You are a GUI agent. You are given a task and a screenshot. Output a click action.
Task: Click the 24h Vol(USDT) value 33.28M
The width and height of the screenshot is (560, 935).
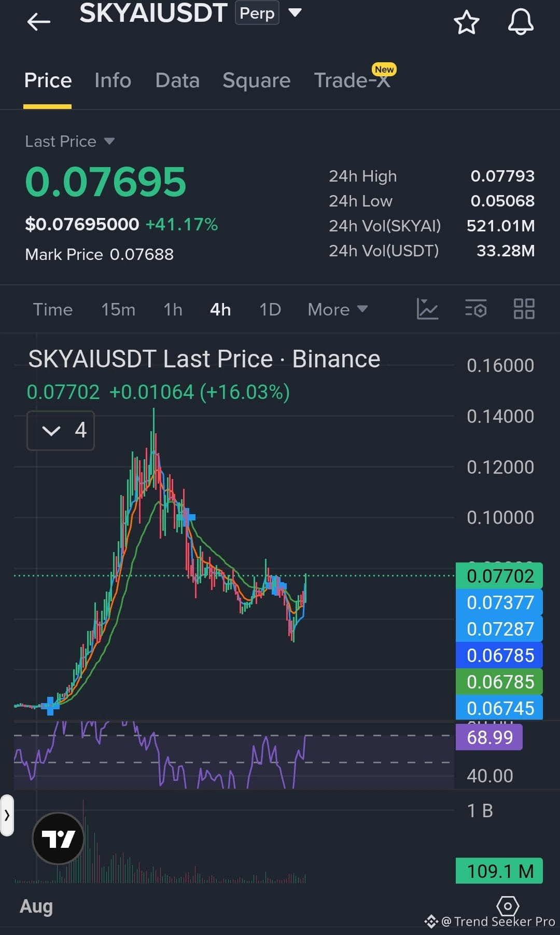pos(506,251)
